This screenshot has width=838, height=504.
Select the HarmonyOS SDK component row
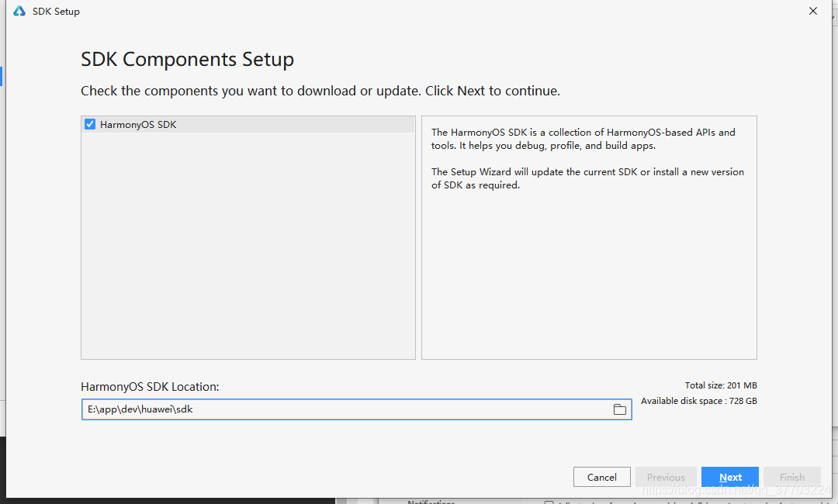[248, 124]
